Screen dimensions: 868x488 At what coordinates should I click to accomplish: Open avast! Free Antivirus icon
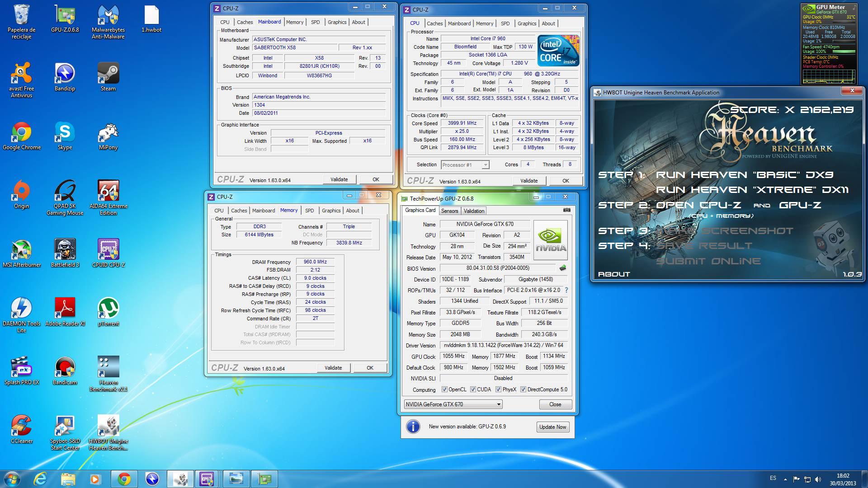point(21,80)
